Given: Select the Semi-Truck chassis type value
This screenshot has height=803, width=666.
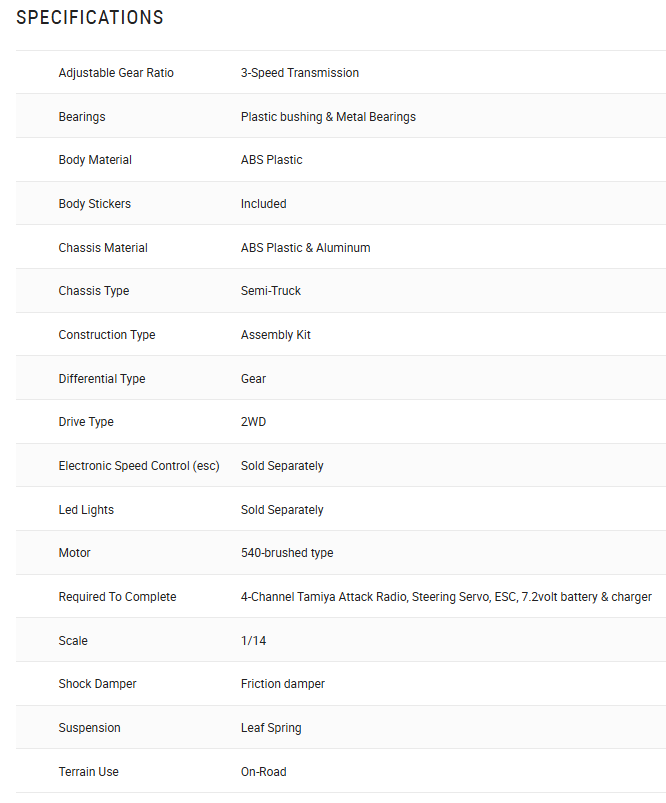Looking at the screenshot, I should coord(270,291).
